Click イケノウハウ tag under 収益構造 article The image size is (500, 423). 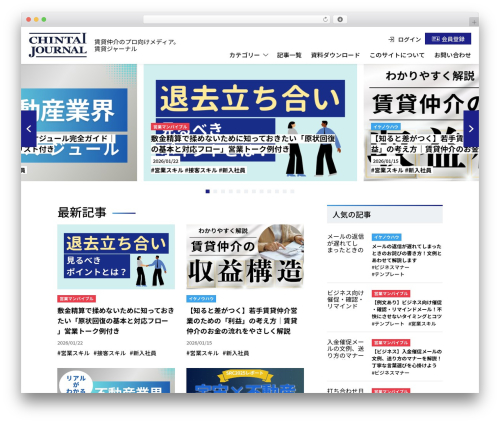pyautogui.click(x=201, y=299)
